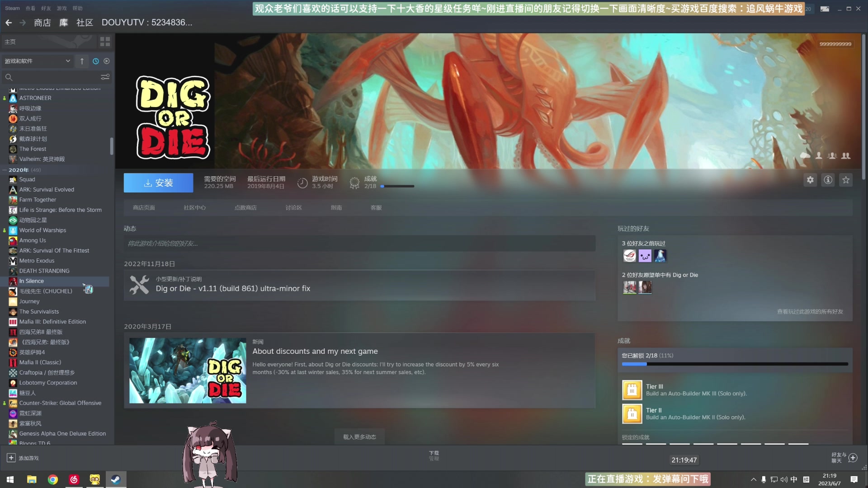Go back with the navigation arrow
The height and width of the screenshot is (488, 868).
click(x=9, y=23)
